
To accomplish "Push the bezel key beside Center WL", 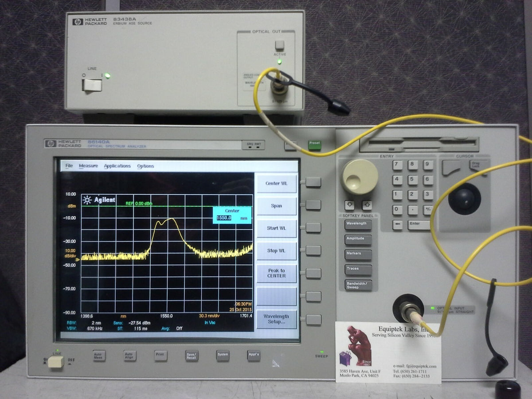I will point(313,182).
